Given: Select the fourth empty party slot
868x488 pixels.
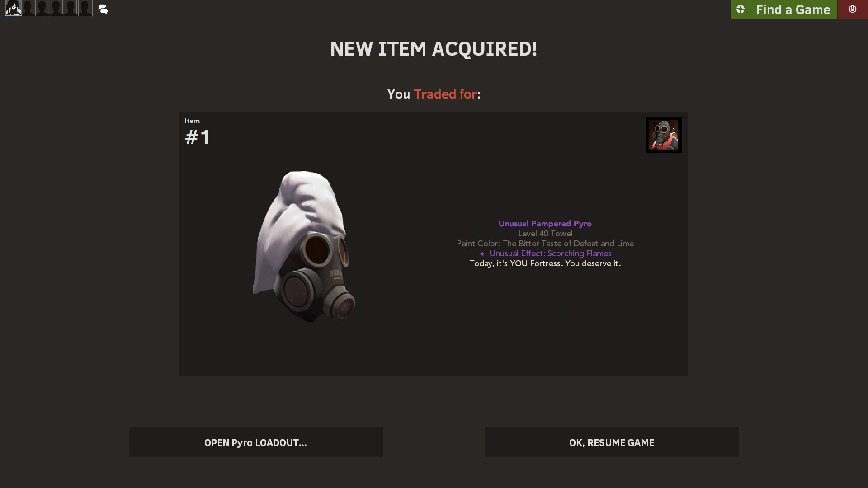Looking at the screenshot, I should pos(57,8).
